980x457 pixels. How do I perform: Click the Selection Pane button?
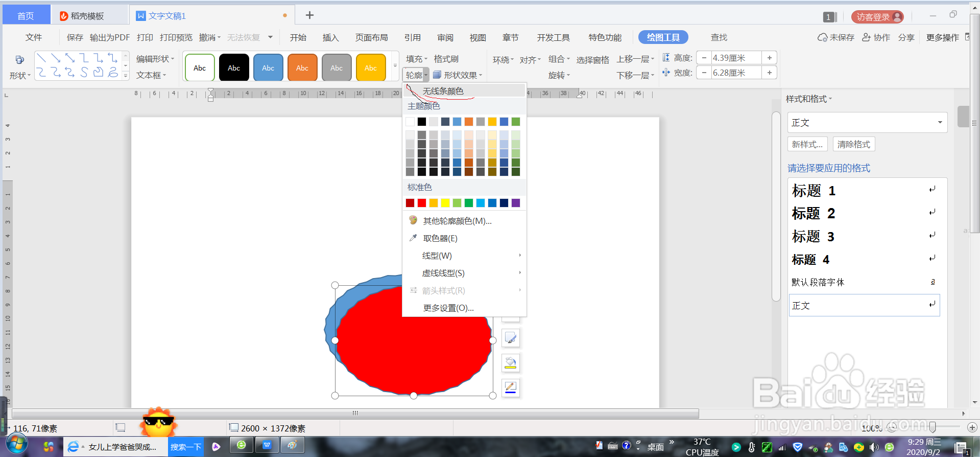[593, 60]
